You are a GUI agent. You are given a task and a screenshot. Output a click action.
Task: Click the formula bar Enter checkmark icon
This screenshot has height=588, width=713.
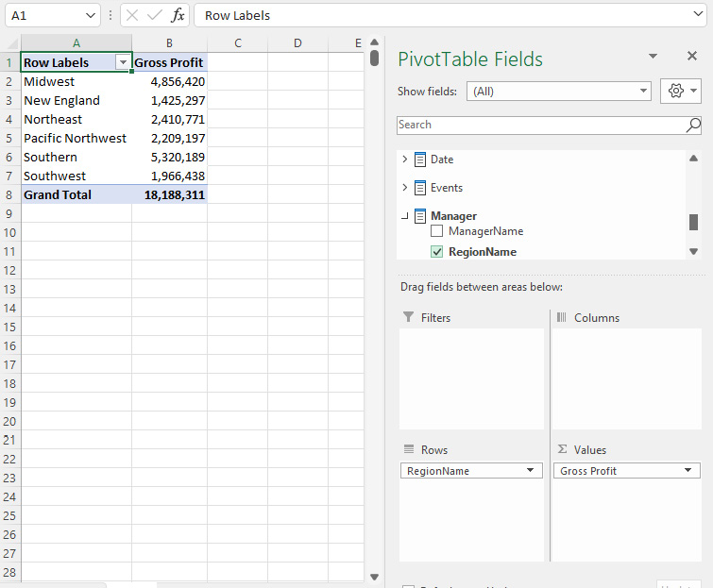(155, 16)
